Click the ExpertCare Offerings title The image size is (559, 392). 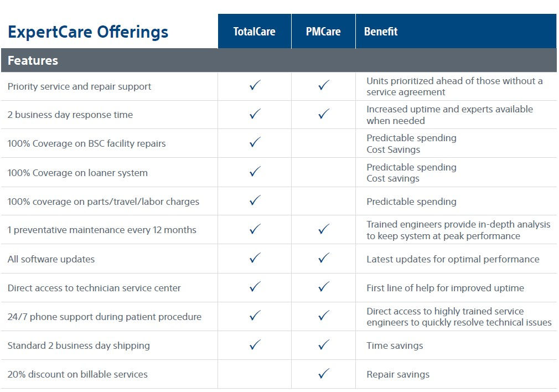click(88, 32)
